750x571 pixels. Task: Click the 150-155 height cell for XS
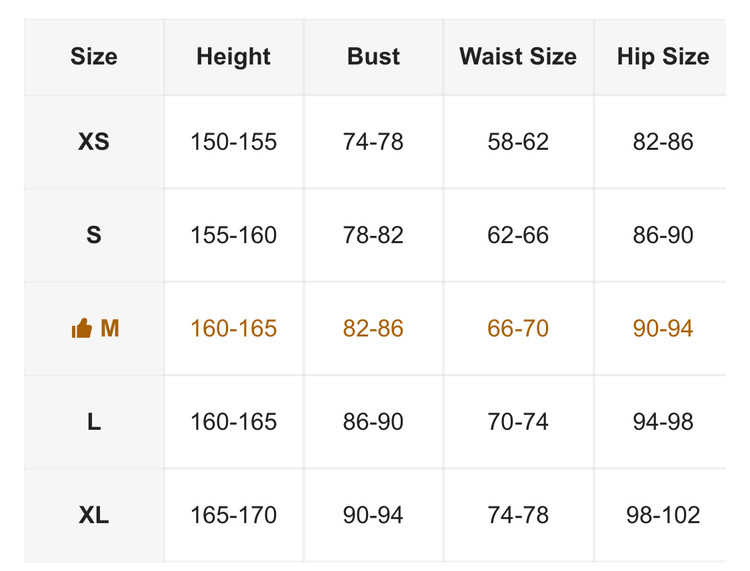[x=233, y=142]
